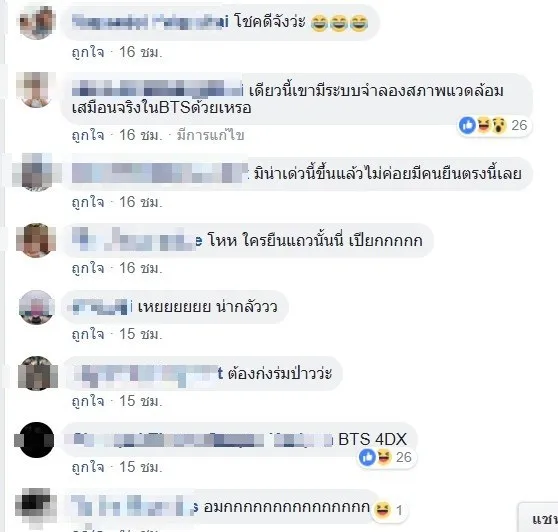Image resolution: width=558 pixels, height=532 pixels.
Task: Like the comment about BTS virtual environment system
Action: coord(88,135)
